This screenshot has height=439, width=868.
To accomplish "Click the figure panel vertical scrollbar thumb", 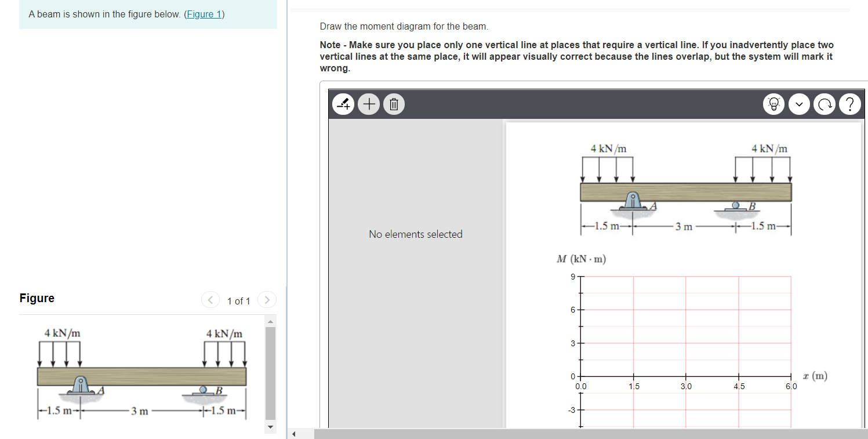I will click(270, 373).
